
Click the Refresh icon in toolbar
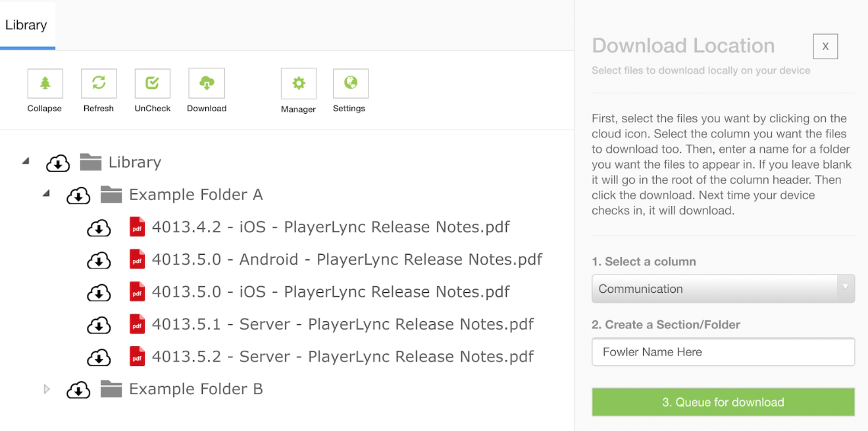(99, 84)
